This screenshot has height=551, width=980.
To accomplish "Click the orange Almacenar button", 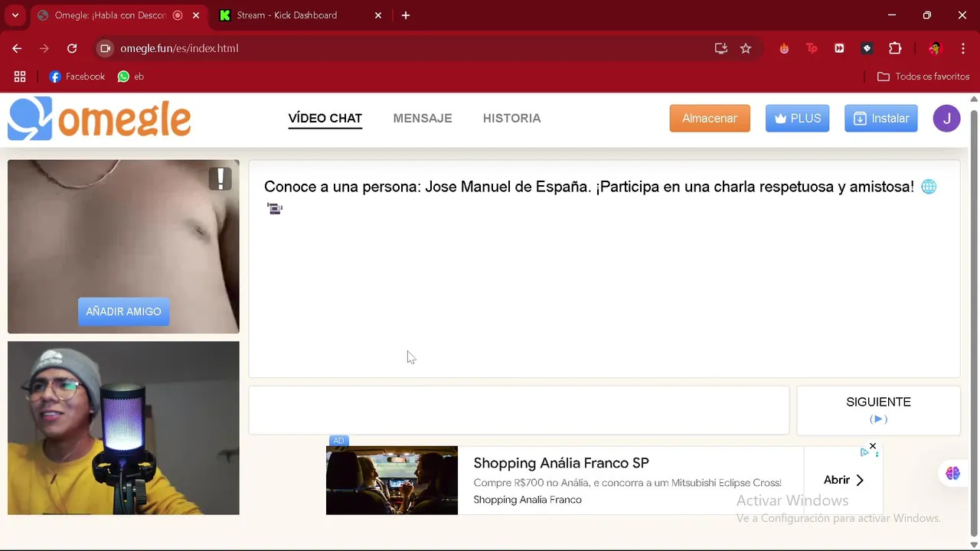I will pos(710,119).
